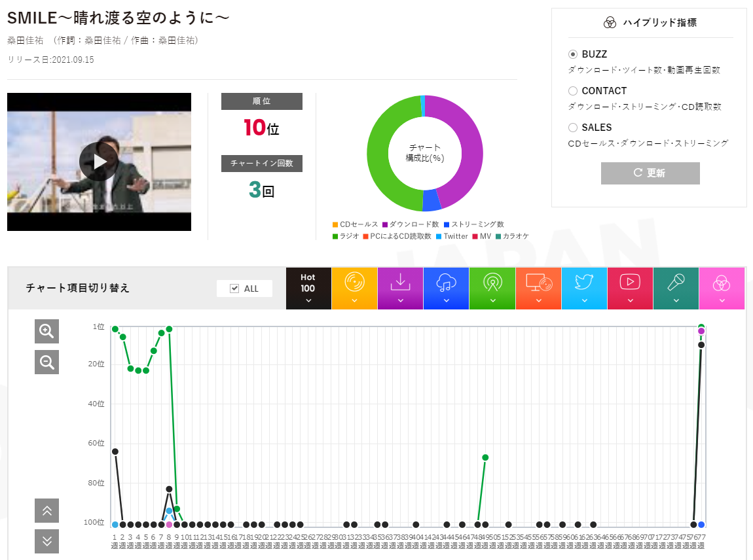
Task: Click the hybrid indicator panel logo icon
Action: point(610,22)
